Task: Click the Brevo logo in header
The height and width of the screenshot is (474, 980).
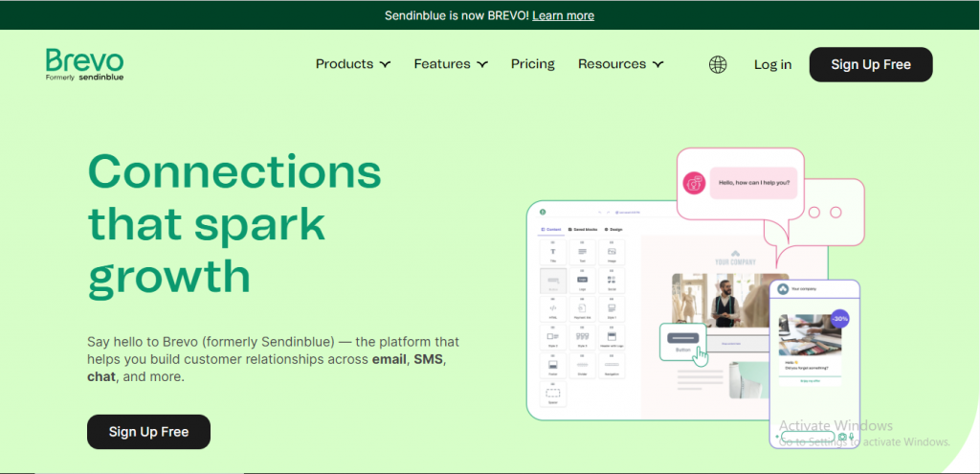Action: [x=84, y=65]
